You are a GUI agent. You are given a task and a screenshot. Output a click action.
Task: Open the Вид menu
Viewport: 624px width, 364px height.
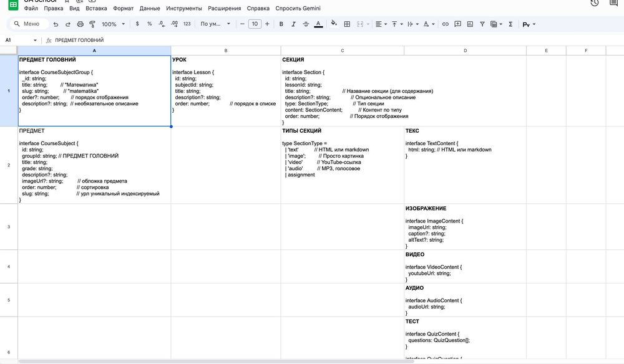pyautogui.click(x=74, y=8)
